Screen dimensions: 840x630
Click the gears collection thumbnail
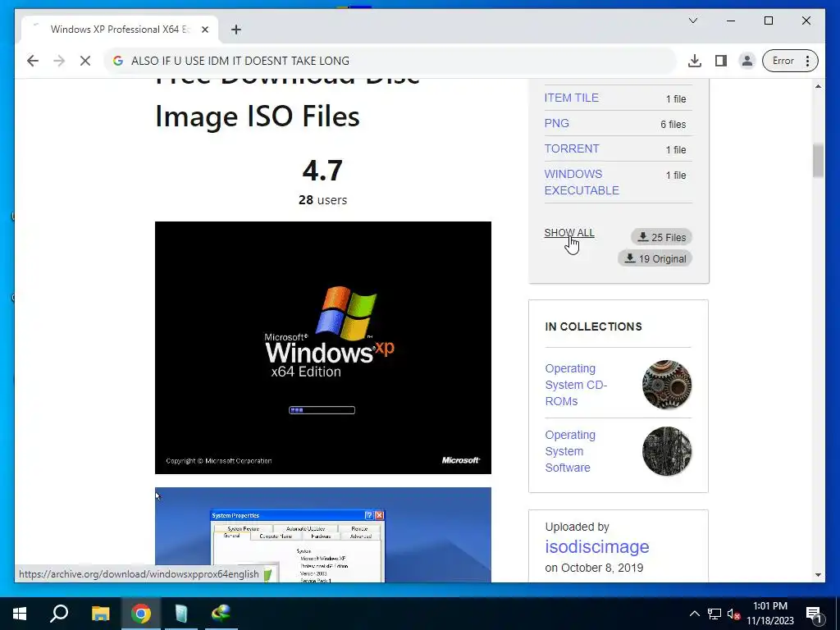point(666,385)
